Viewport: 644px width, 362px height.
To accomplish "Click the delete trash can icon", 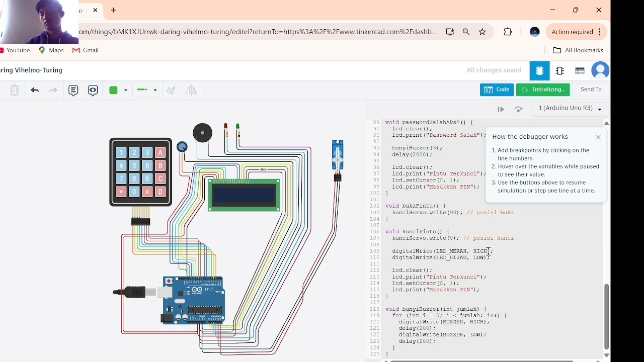I will coord(15,90).
